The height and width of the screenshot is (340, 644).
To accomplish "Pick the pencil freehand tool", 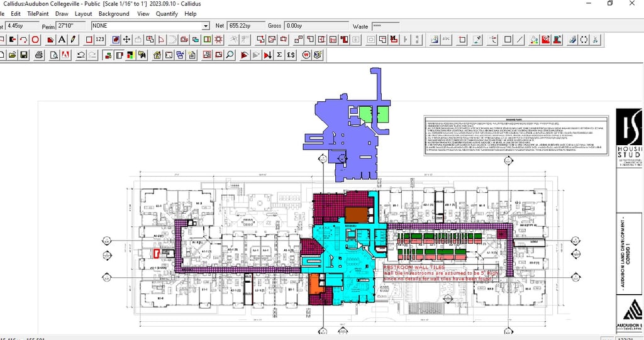I will pyautogui.click(x=73, y=40).
